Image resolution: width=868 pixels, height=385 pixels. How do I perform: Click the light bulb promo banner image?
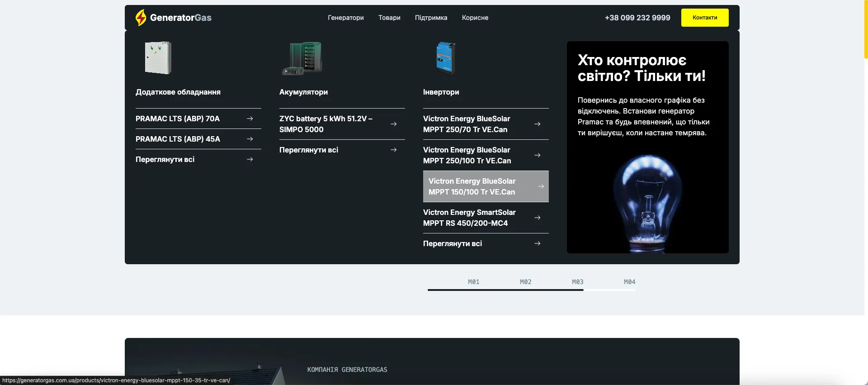coord(648,204)
